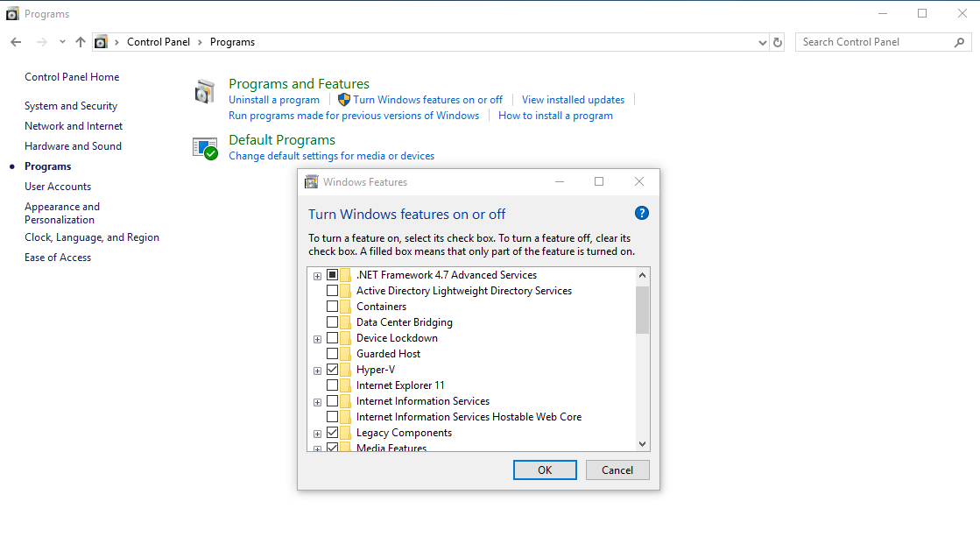This screenshot has width=980, height=551.
Task: Toggle .NET Framework 4.7 Advanced Services checkbox
Action: 333,274
